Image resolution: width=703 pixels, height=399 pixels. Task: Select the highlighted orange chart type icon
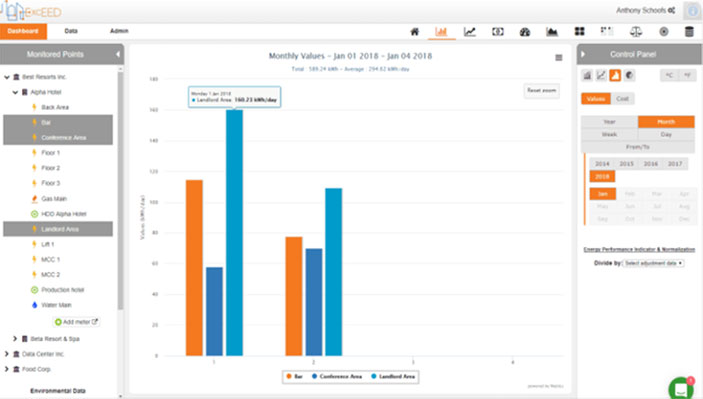615,75
